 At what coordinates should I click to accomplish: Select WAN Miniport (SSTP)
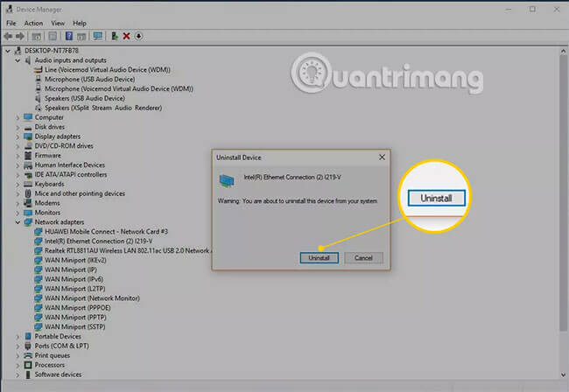74,326
